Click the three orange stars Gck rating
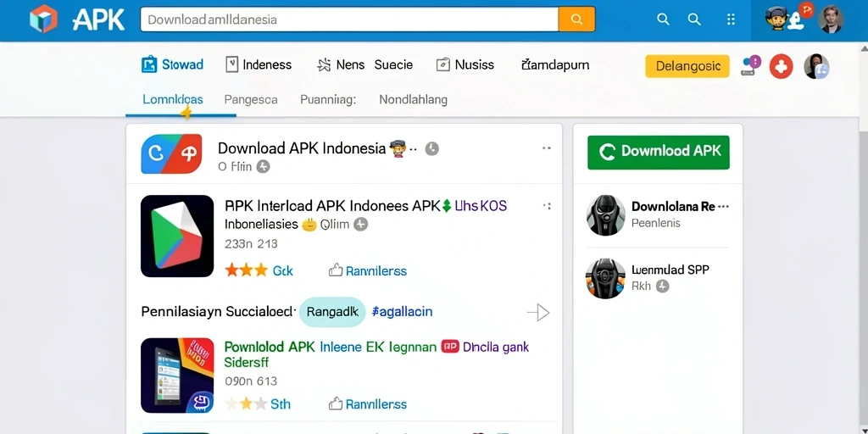 [x=259, y=270]
